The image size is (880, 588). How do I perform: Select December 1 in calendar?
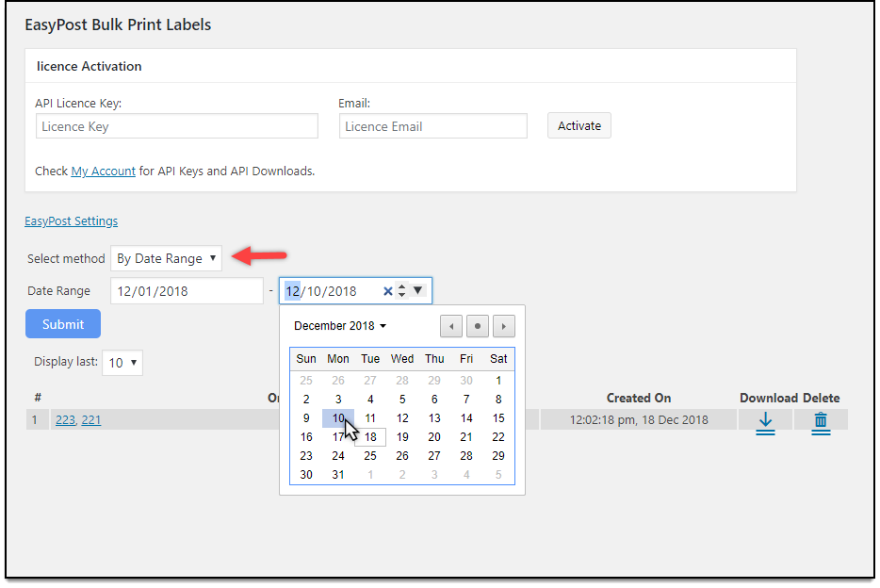498,381
